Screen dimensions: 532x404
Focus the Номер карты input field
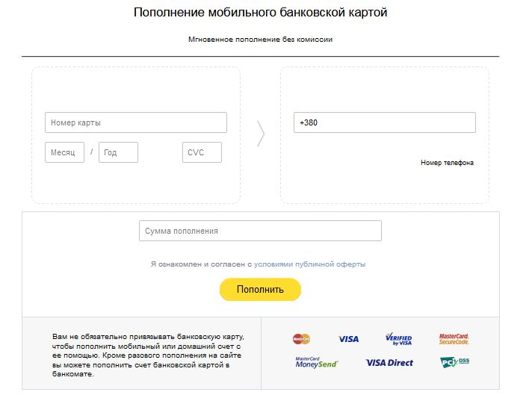136,122
